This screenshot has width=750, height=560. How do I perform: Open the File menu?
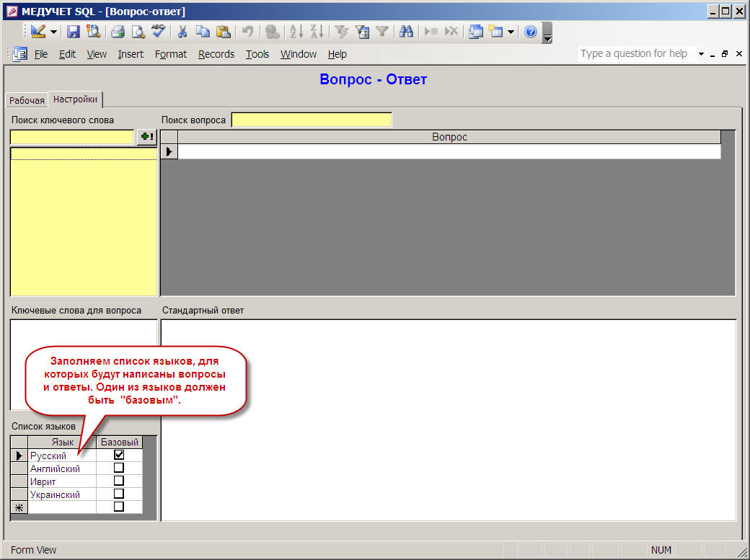pos(41,54)
